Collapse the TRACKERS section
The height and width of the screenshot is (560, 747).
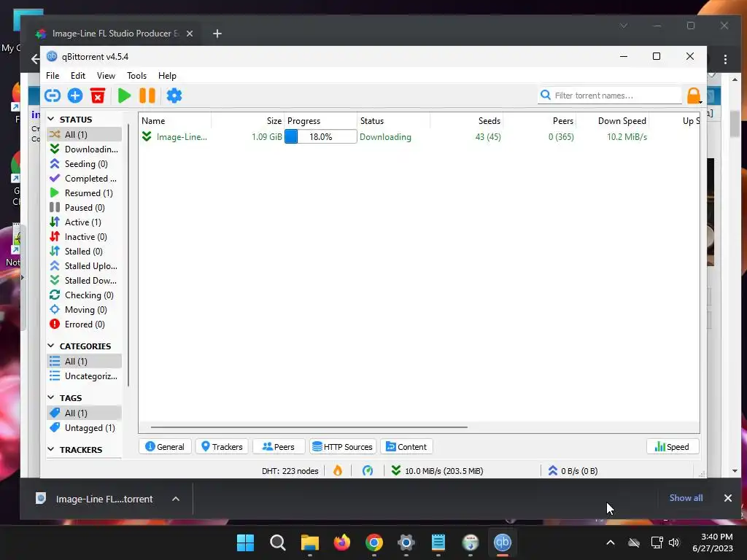[51, 449]
